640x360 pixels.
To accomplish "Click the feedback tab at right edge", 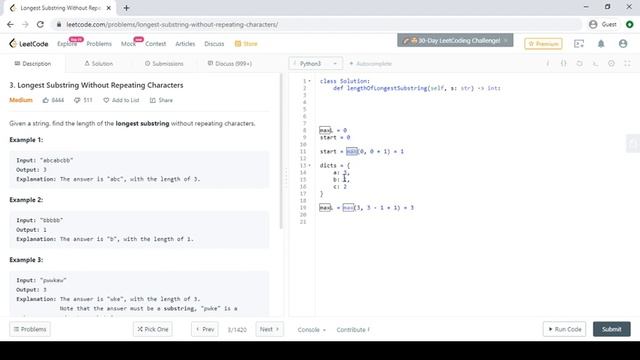I will coord(633,143).
